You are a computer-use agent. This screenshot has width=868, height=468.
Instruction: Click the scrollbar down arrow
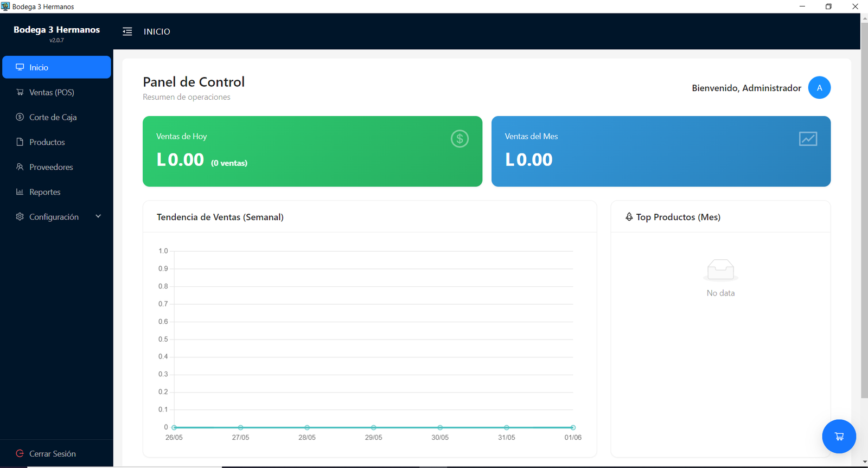(x=864, y=462)
